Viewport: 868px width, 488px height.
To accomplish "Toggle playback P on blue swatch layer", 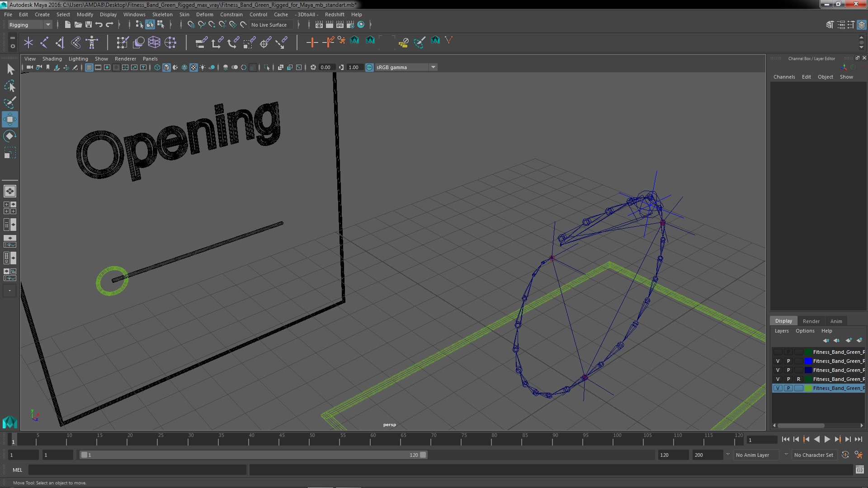I will [788, 361].
